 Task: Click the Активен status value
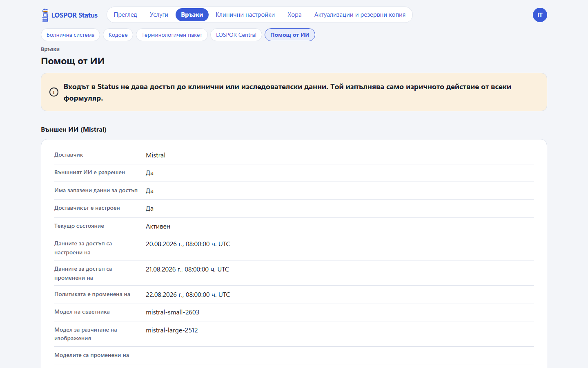pos(158,227)
